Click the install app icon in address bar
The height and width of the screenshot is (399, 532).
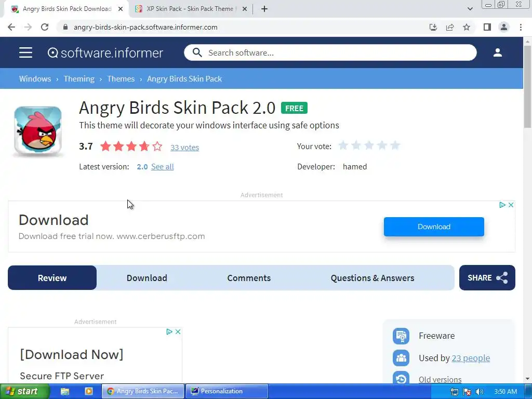433,27
